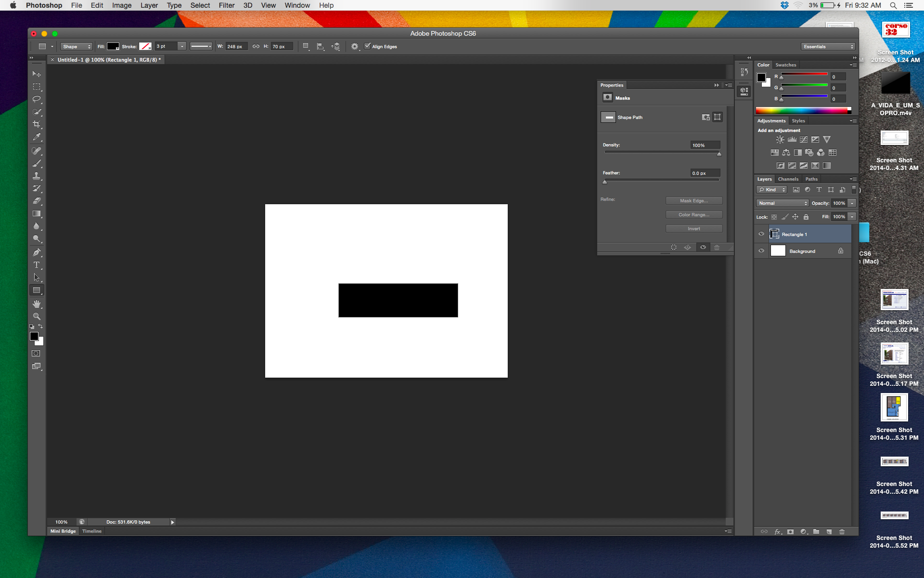Select the Eraser tool
The height and width of the screenshot is (578, 924).
[37, 201]
